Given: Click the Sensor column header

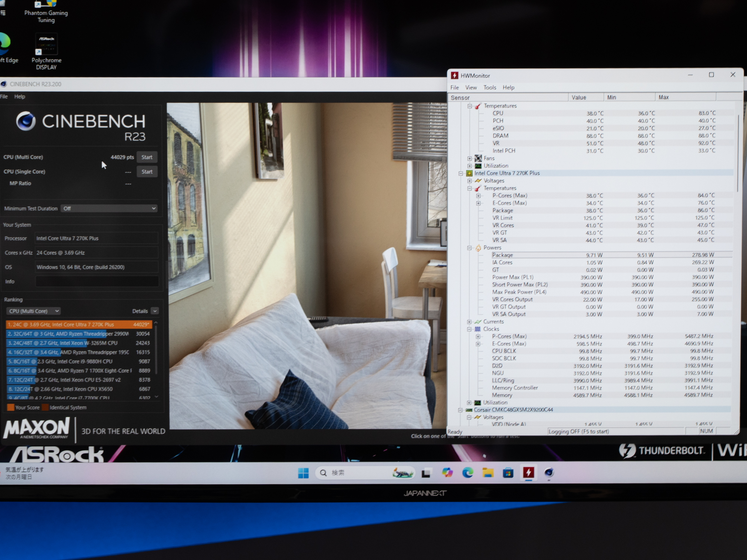Looking at the screenshot, I should click(508, 97).
